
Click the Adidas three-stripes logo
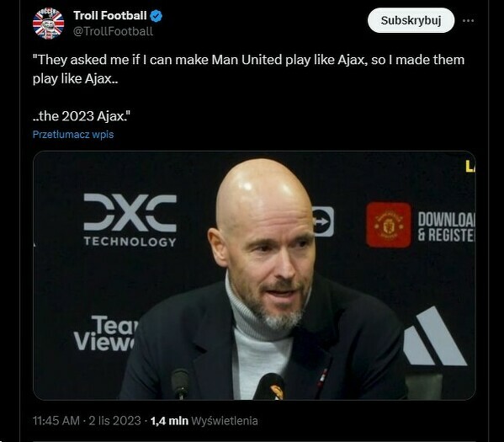pos(434,336)
